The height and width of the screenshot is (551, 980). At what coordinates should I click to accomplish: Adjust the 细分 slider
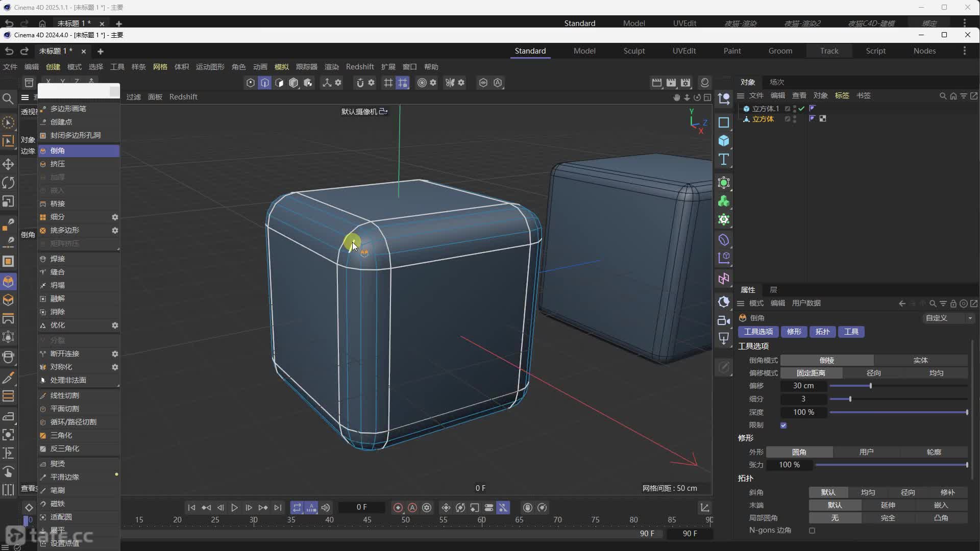coord(898,399)
